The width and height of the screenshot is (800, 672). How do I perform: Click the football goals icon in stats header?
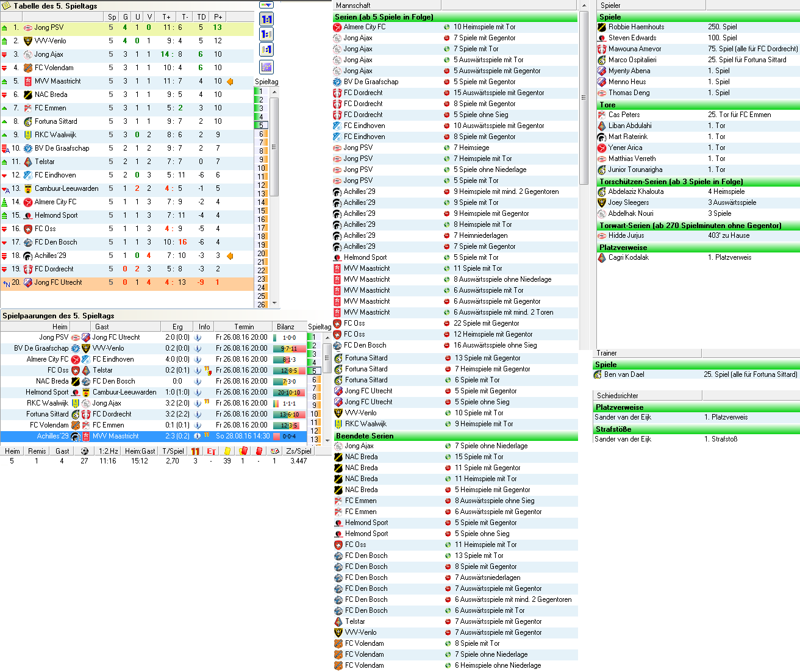point(84,451)
